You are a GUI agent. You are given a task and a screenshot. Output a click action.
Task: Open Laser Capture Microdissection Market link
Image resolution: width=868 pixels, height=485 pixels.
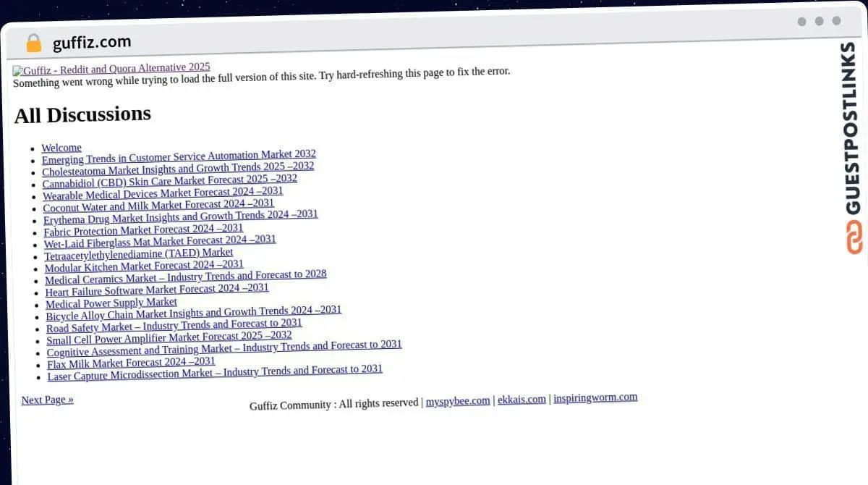coord(215,372)
